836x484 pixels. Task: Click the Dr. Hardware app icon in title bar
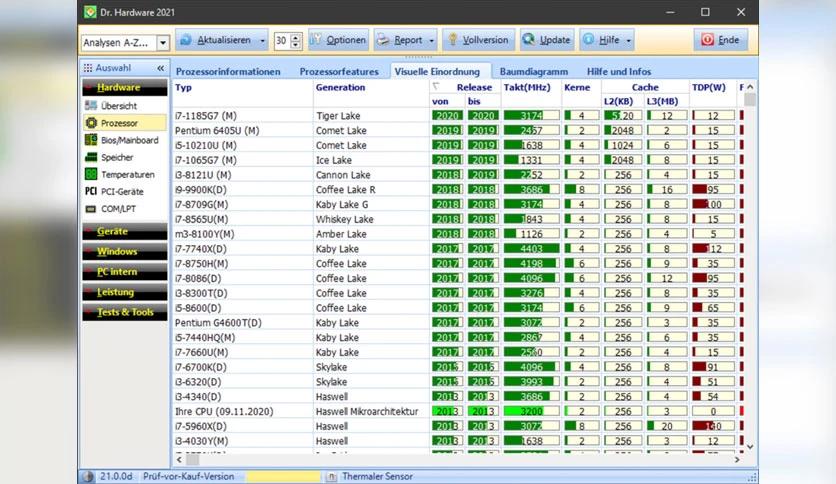click(x=90, y=12)
